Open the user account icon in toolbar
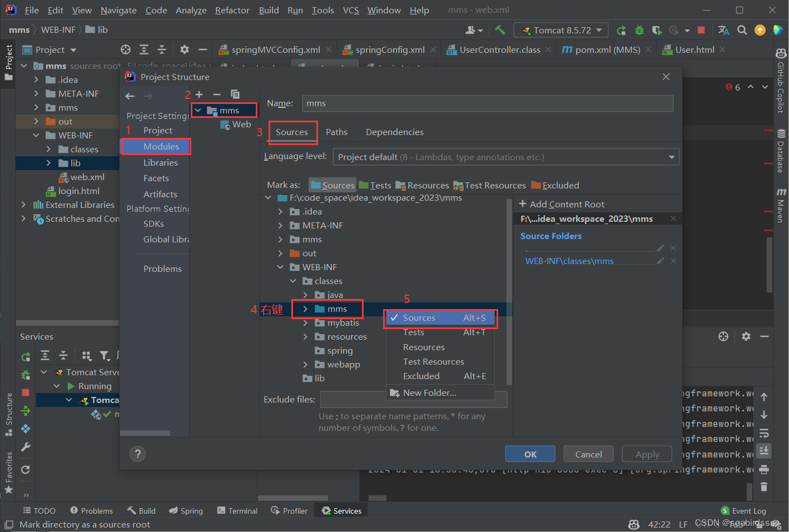The width and height of the screenshot is (789, 532). point(473,30)
